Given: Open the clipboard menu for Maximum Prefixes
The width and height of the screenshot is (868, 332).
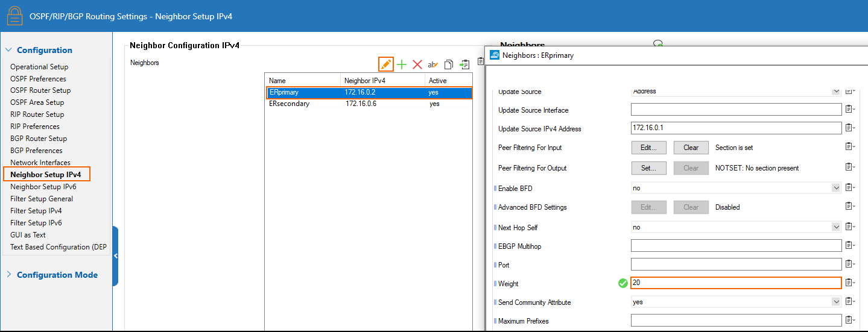Looking at the screenshot, I should tap(850, 321).
